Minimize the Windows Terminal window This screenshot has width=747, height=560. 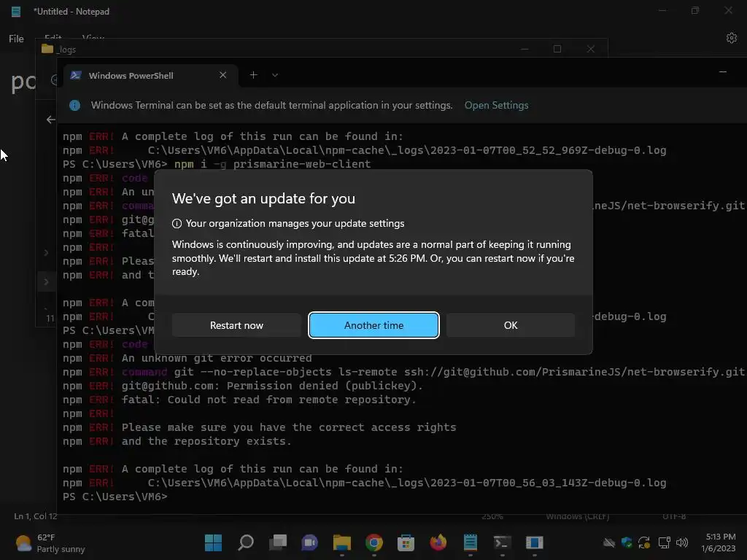click(723, 72)
